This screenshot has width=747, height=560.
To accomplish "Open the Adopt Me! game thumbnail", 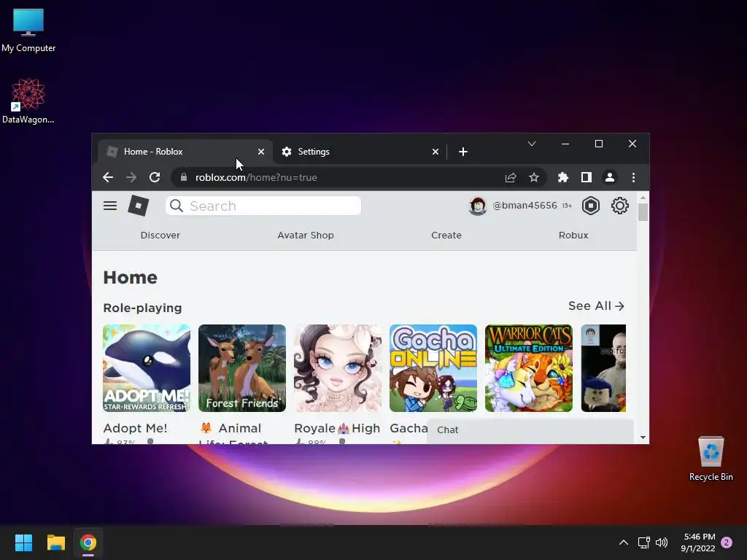I will click(x=146, y=368).
